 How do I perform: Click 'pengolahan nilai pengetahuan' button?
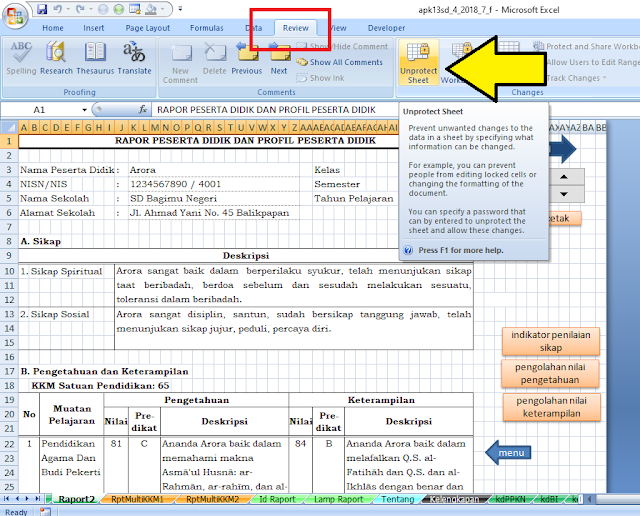tap(550, 374)
